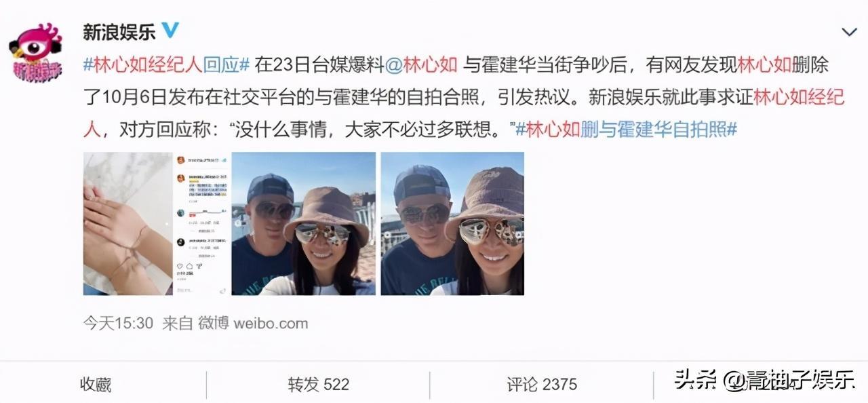The height and width of the screenshot is (403, 868).
Task: Click 转发 522 repost button
Action: tap(318, 385)
